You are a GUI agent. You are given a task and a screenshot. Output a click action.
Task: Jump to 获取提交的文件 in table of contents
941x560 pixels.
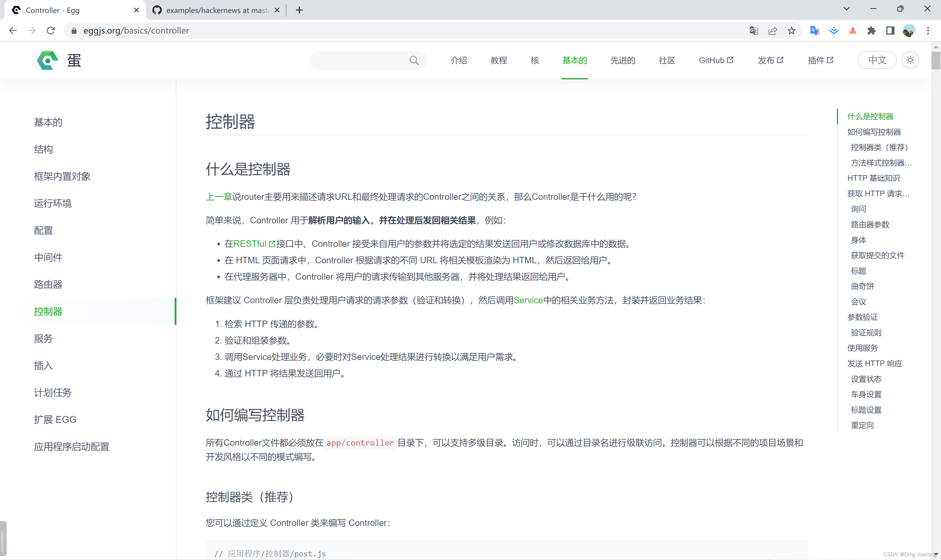tap(877, 256)
